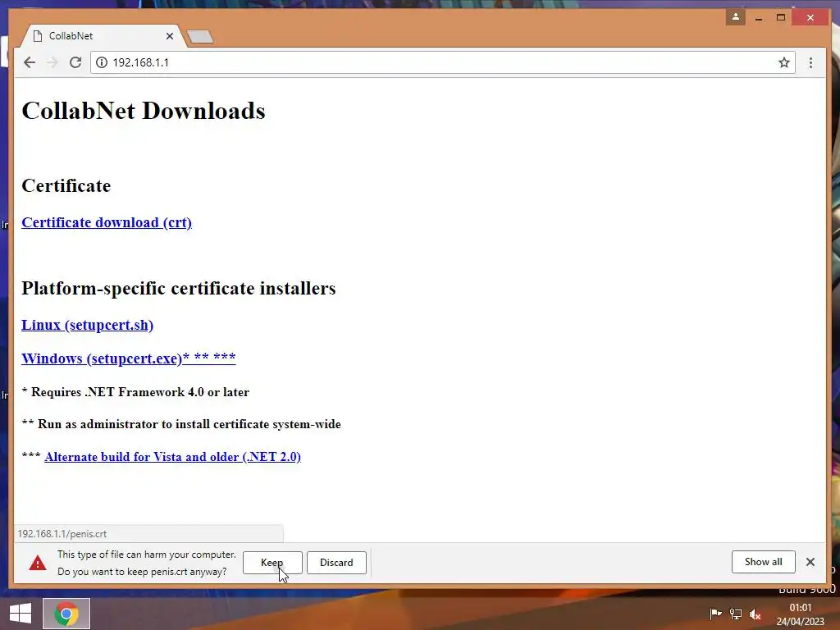Show all downloads
The width and height of the screenshot is (840, 630).
763,562
